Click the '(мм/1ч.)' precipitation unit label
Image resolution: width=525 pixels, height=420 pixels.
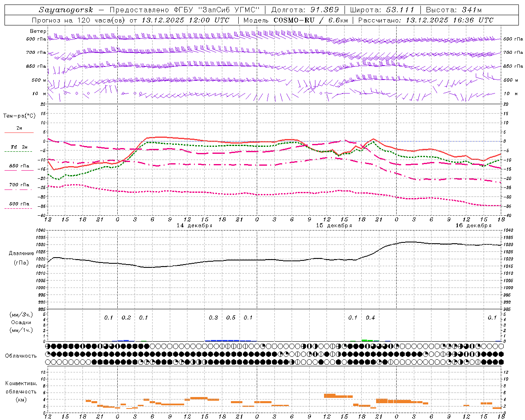pos(21,330)
